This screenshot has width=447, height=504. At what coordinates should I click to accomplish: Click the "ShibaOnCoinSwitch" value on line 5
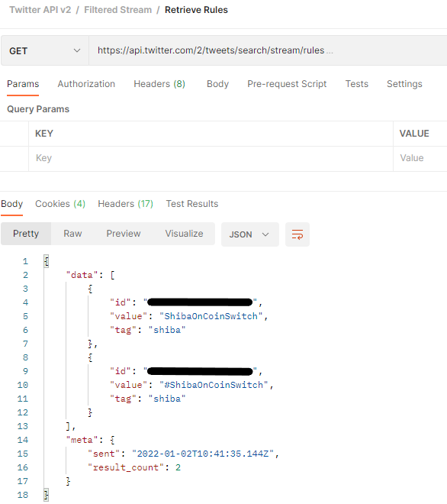[x=211, y=316]
